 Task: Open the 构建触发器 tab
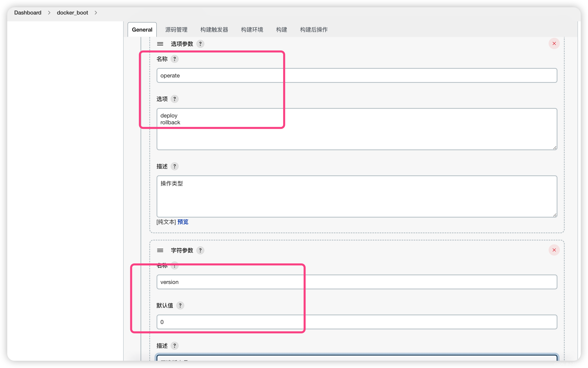pyautogui.click(x=214, y=30)
